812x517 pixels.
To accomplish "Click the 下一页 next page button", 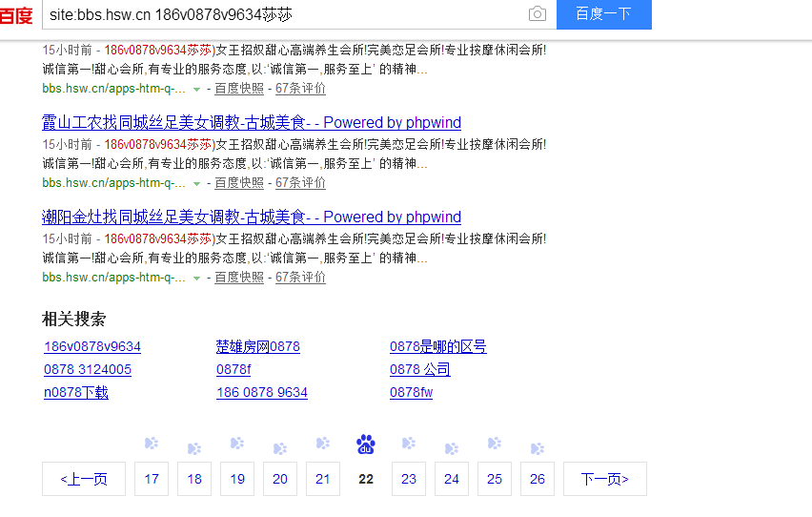I will coord(604,479).
